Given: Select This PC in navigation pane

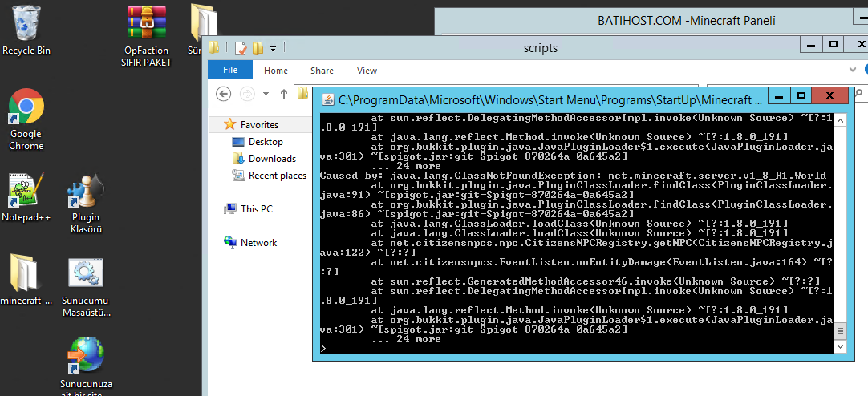Looking at the screenshot, I should point(248,209).
